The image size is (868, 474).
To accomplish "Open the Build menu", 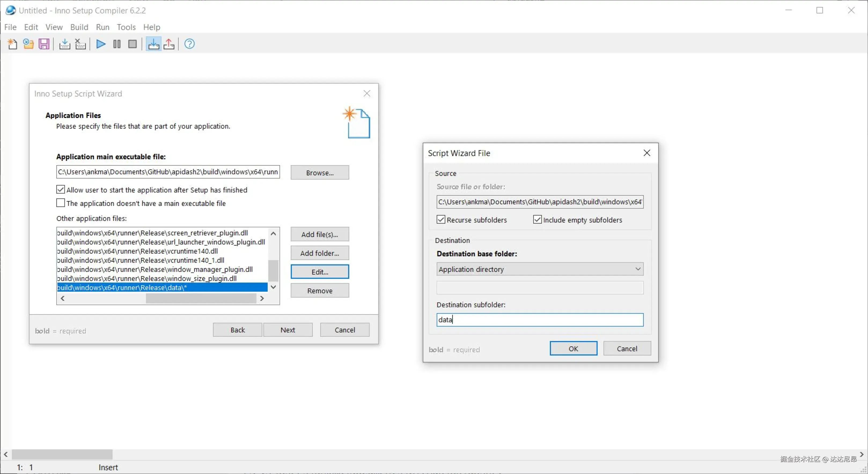I will click(79, 27).
